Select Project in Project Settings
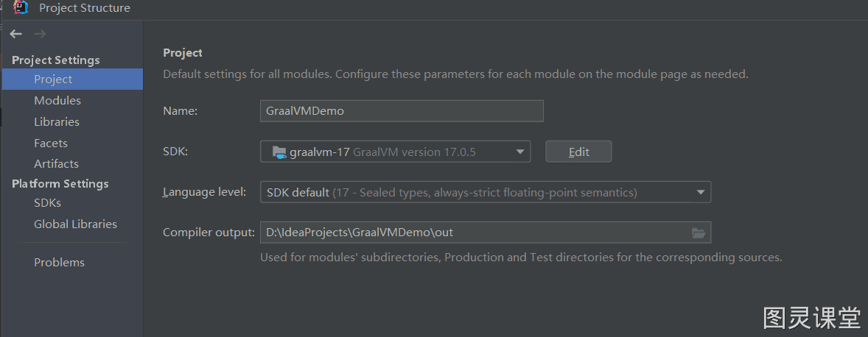Screen dimensions: 868x337 click(x=72, y=79)
